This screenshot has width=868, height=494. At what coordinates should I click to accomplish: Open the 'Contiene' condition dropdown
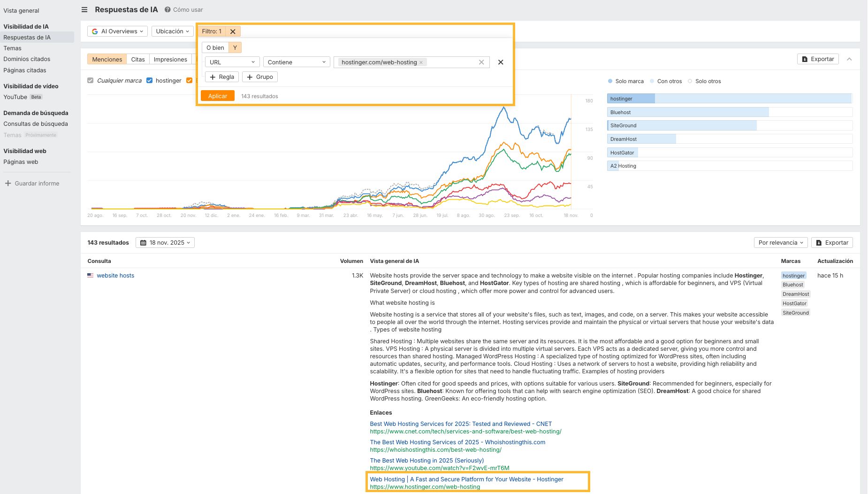(296, 62)
